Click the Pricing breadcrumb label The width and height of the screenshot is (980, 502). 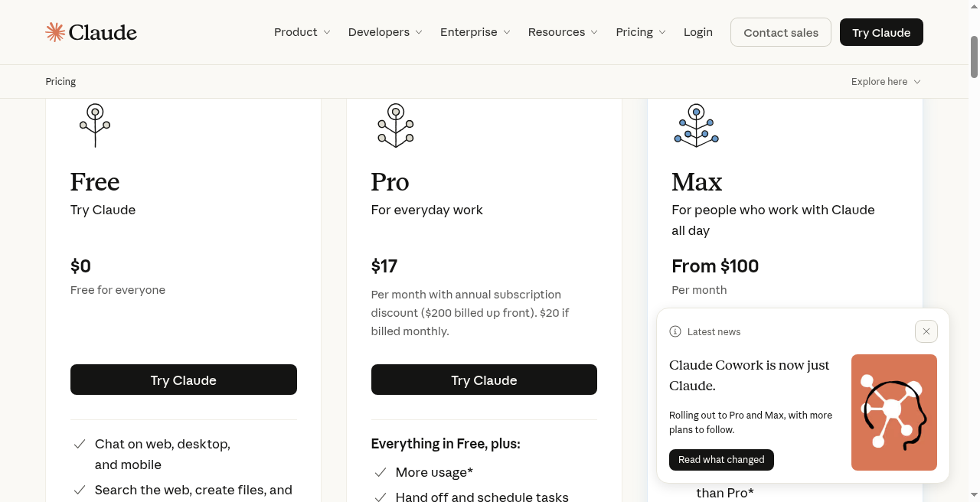pos(60,82)
